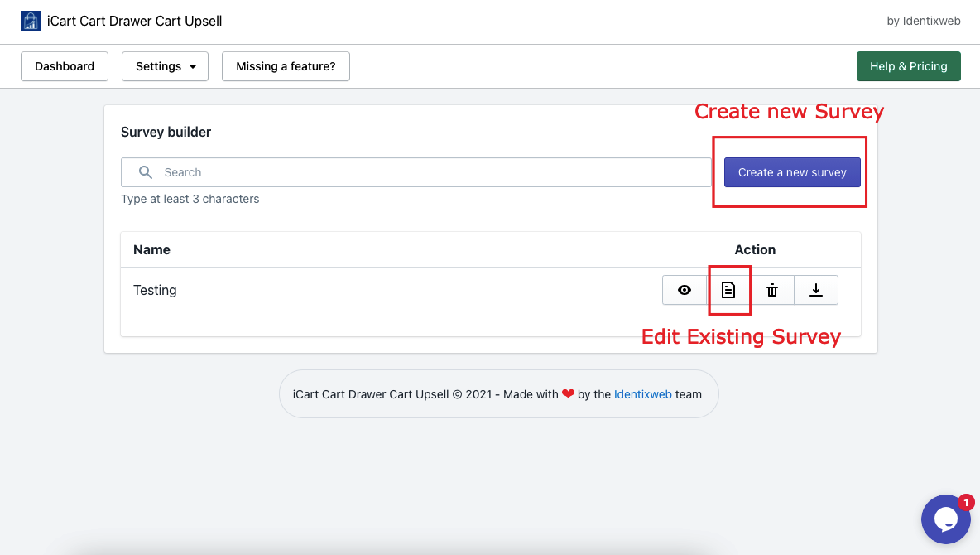
Task: Select the Testing survey name
Action: 155,290
